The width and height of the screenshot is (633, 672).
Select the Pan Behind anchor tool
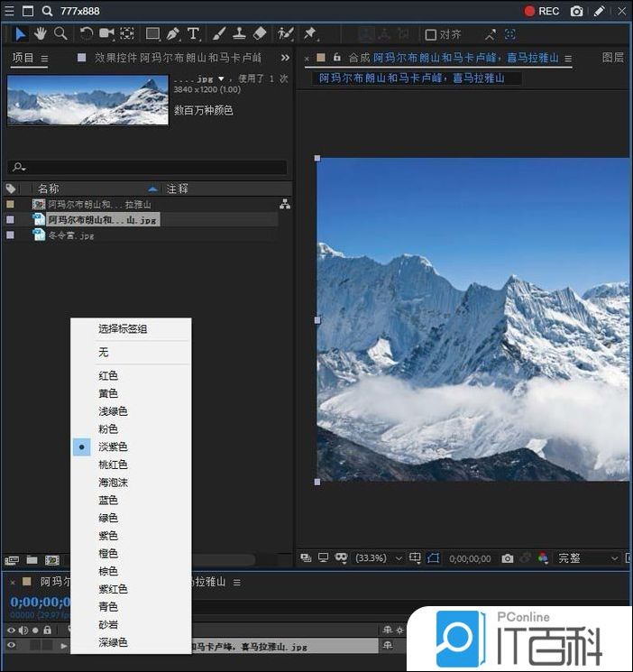[127, 34]
